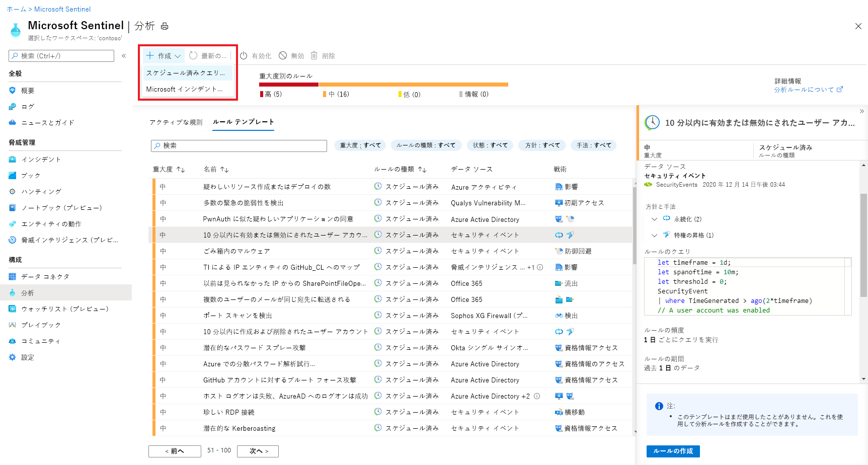Open the ブック workbooks icon
This screenshot has width=868, height=465.
pyautogui.click(x=13, y=176)
